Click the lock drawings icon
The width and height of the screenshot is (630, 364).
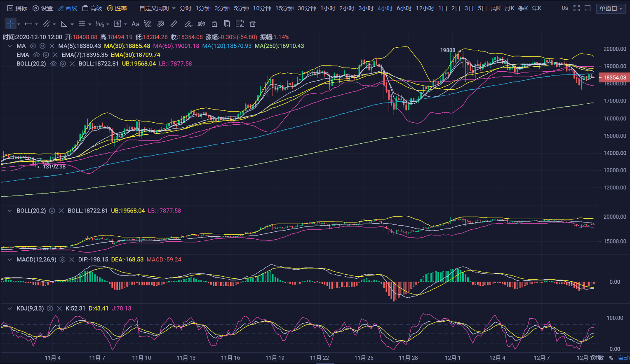click(x=214, y=24)
